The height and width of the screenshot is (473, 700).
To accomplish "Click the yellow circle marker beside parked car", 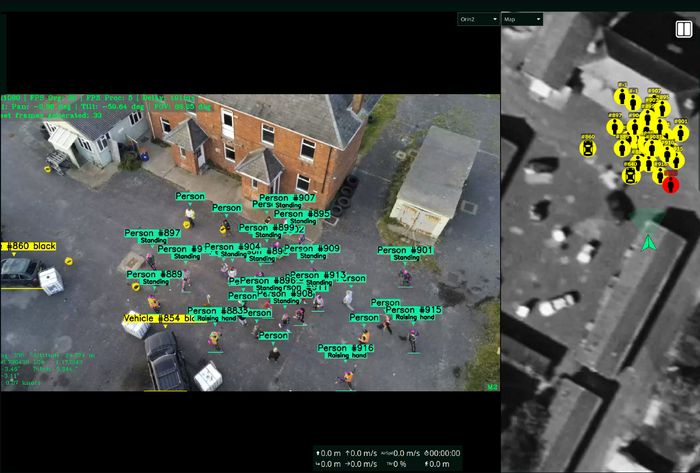I will click(68, 261).
